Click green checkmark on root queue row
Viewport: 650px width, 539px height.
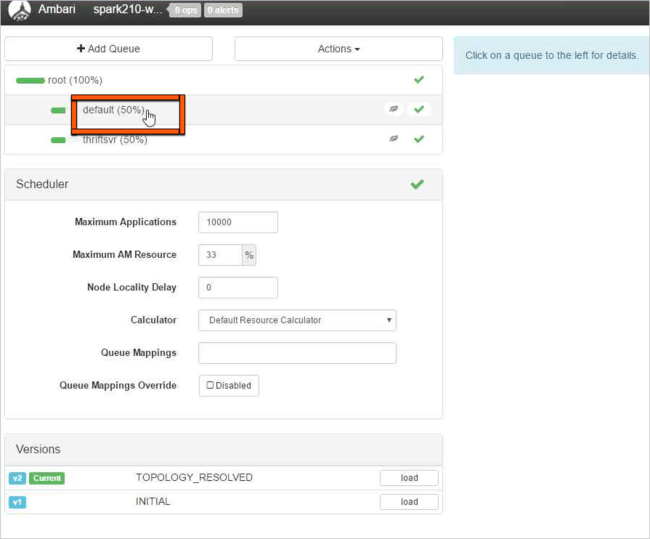(419, 80)
